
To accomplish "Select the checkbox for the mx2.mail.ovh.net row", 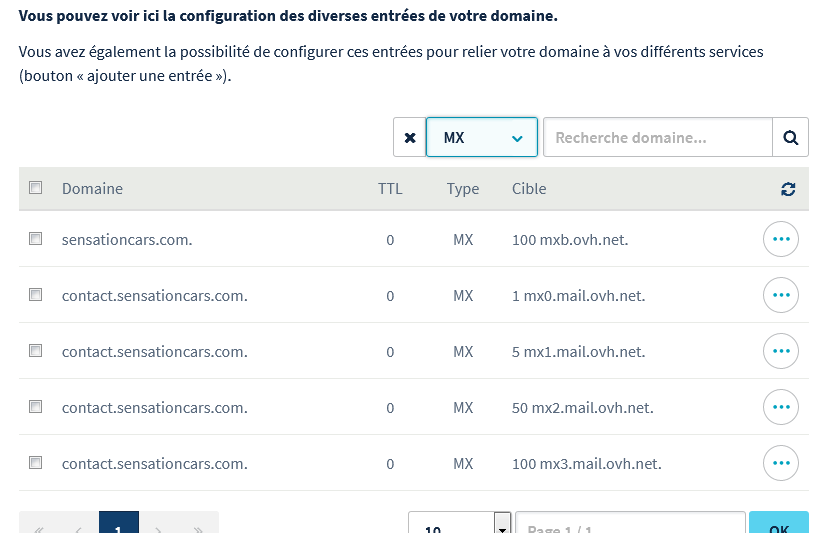I will 36,407.
